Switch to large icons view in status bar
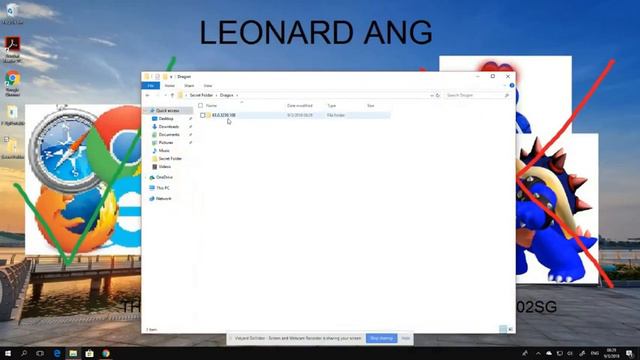 tap(510, 329)
